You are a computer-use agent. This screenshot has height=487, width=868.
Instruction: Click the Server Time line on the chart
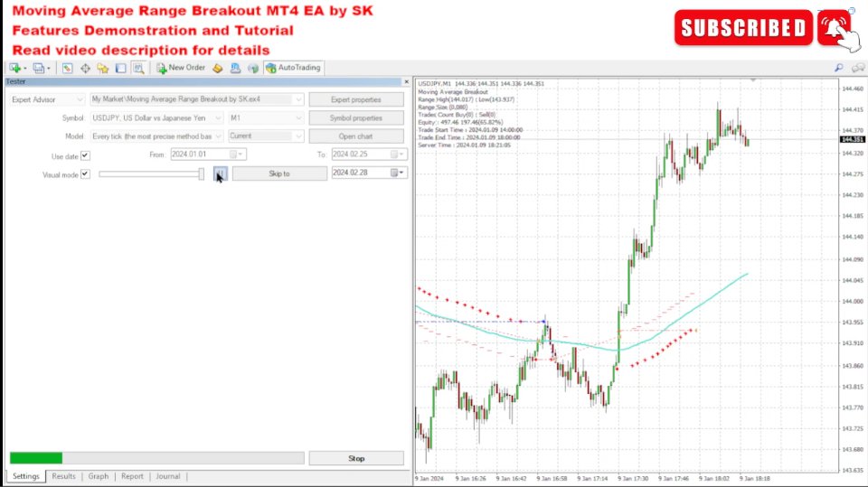tap(465, 145)
